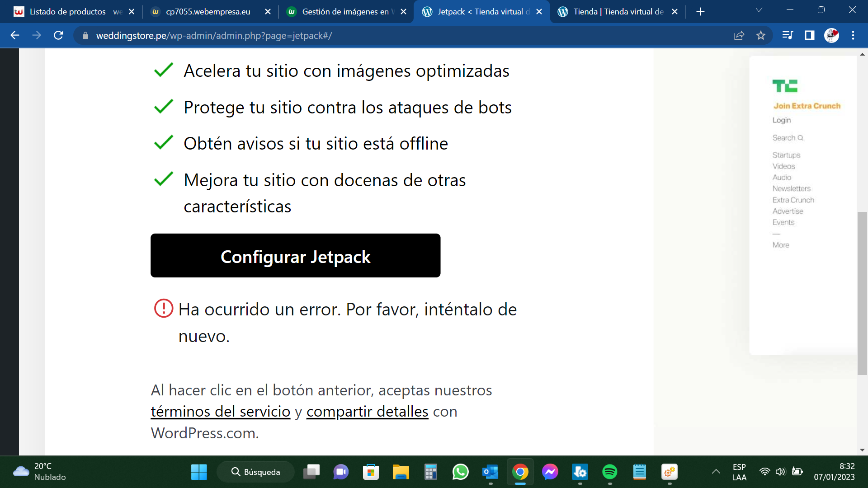Screen dimensions: 868x488
Task: Open the compartir detalles link
Action: (x=368, y=412)
